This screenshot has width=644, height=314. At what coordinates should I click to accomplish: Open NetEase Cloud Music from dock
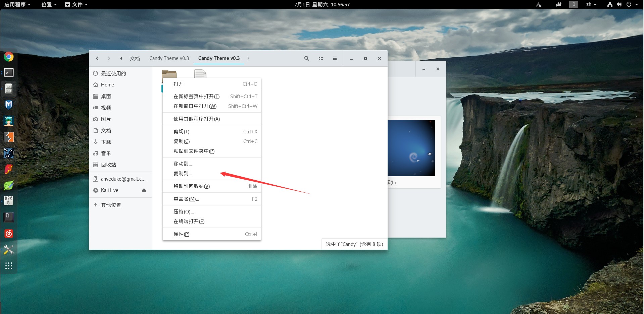[x=9, y=234]
